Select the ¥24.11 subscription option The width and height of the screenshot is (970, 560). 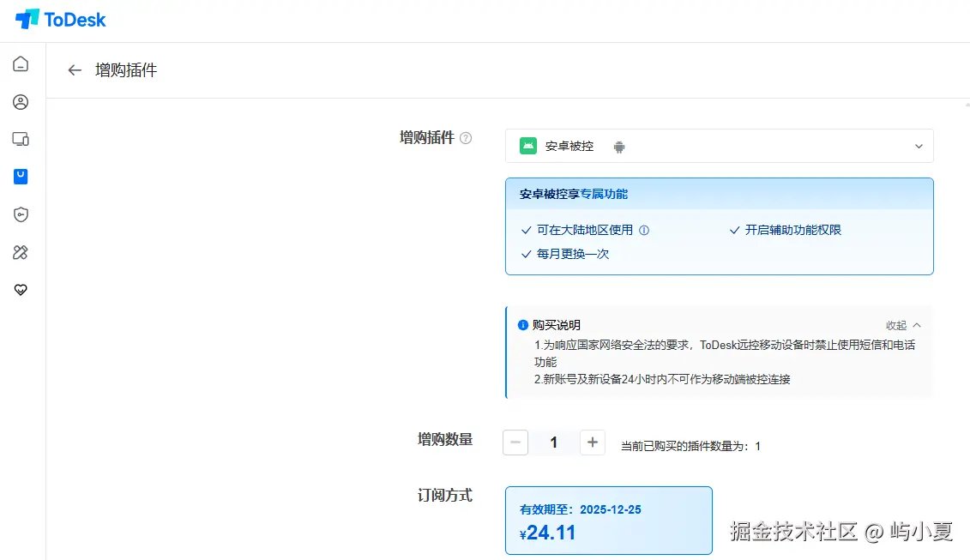tap(609, 521)
